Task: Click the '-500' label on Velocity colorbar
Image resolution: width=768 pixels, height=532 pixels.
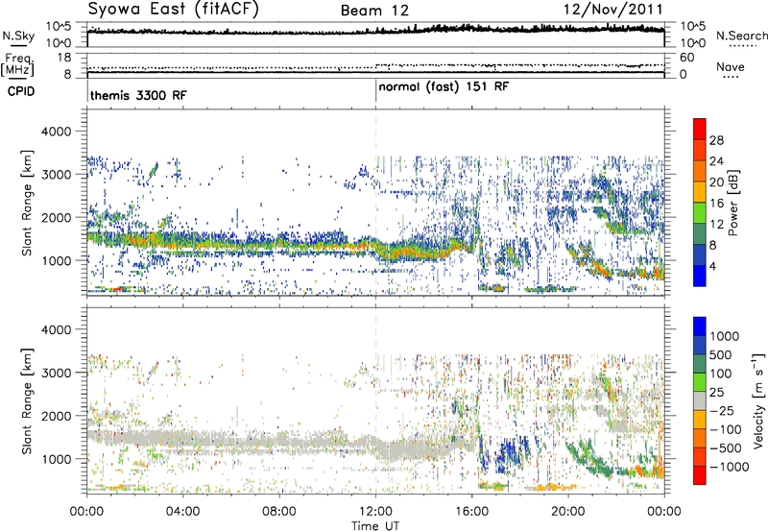Action: pos(726,448)
